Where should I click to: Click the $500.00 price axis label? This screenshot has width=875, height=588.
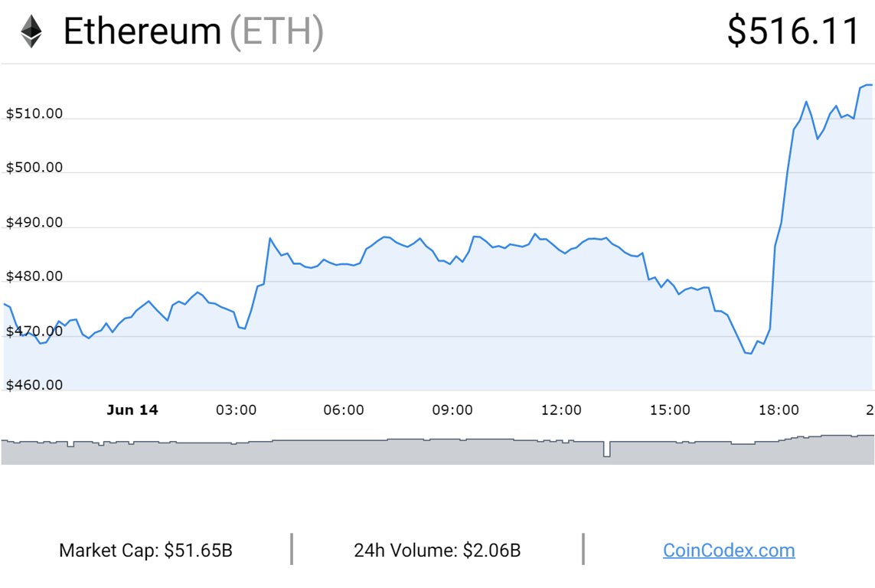[x=34, y=168]
